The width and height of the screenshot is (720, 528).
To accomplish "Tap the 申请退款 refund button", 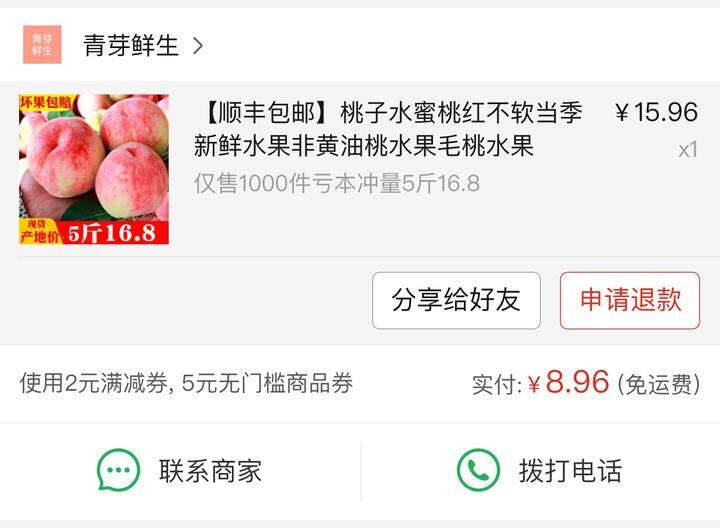I will click(x=630, y=300).
